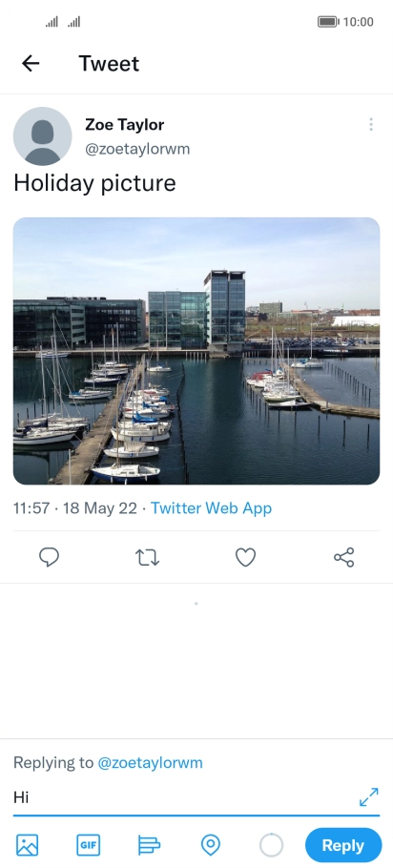393x868 pixels.
Task: Add a poll using the poll icon
Action: point(149,845)
